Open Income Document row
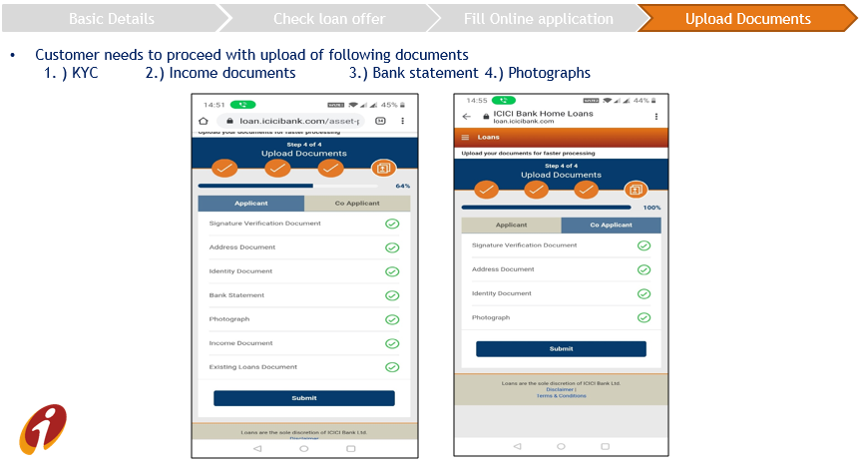868x467 pixels. 304,343
